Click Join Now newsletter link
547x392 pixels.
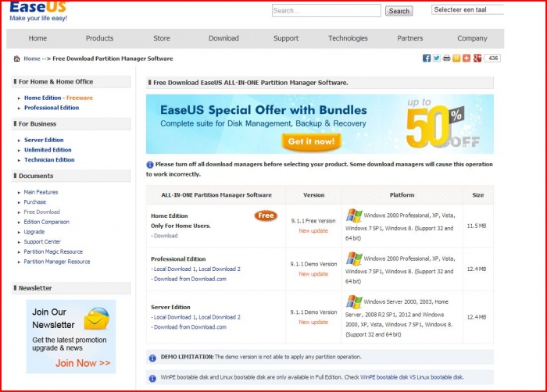pyautogui.click(x=83, y=363)
